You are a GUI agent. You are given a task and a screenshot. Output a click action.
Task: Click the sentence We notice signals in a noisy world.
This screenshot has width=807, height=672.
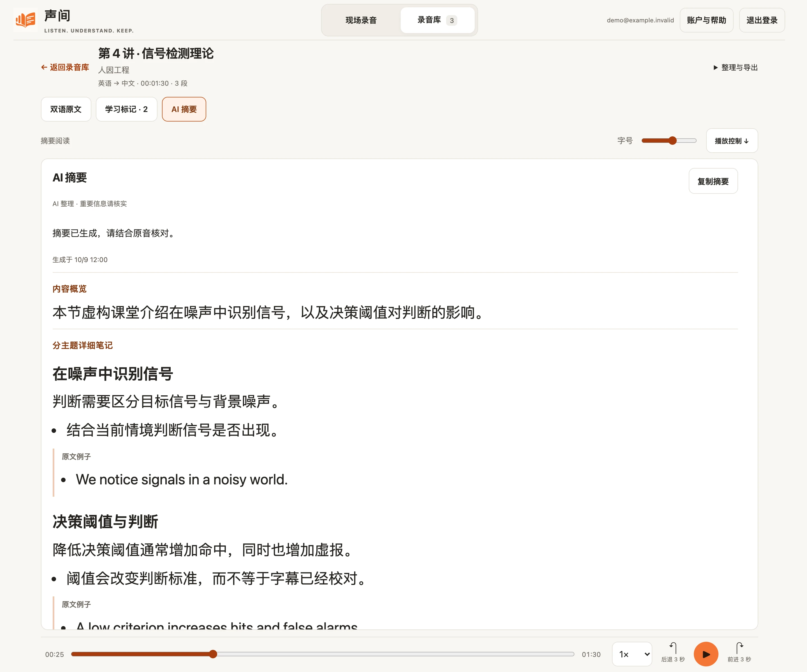pyautogui.click(x=182, y=480)
